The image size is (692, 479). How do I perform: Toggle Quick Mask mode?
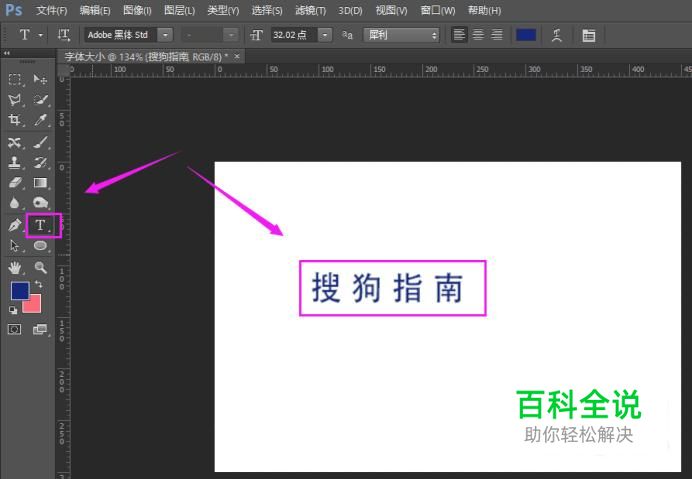click(15, 329)
